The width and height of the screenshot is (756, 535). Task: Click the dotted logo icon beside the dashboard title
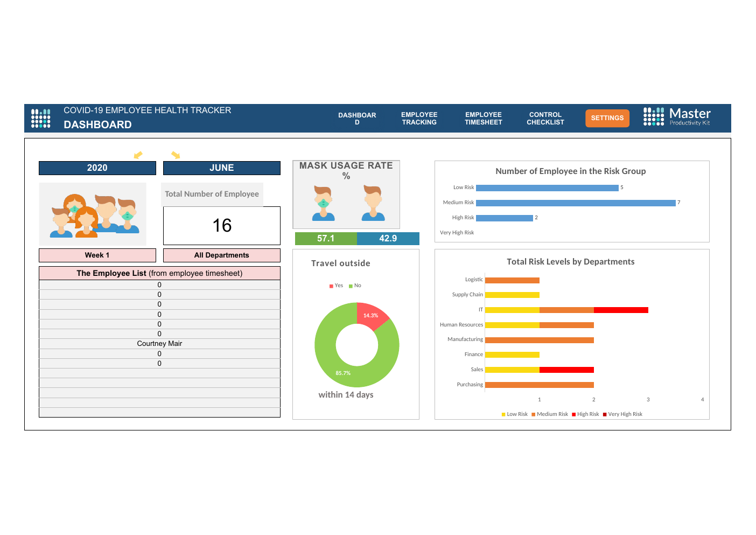pyautogui.click(x=41, y=118)
